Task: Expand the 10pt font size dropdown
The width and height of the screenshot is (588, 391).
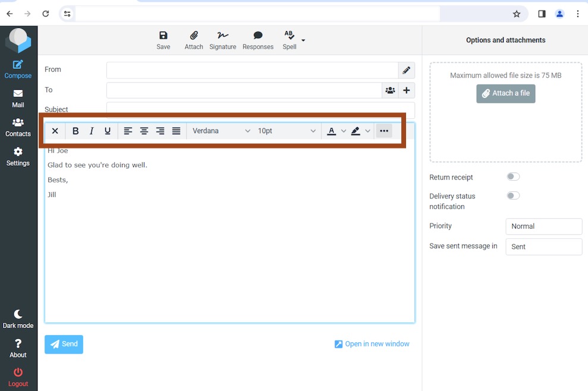Action: coord(287,131)
